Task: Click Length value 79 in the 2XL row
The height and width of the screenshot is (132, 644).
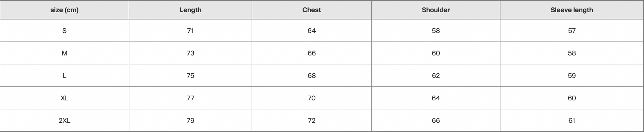Action: (x=190, y=120)
